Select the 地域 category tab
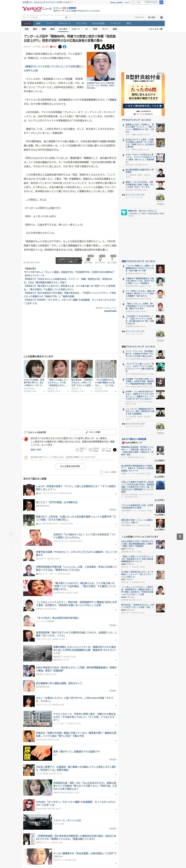186x868 pixels. click(114, 29)
